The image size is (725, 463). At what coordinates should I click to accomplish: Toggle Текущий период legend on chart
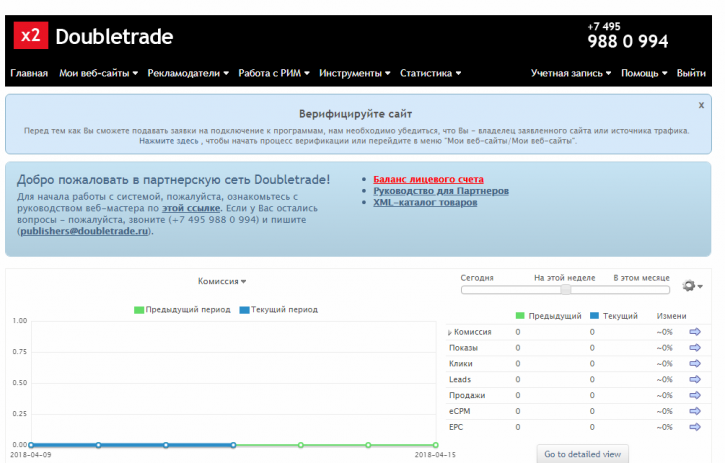(x=278, y=309)
